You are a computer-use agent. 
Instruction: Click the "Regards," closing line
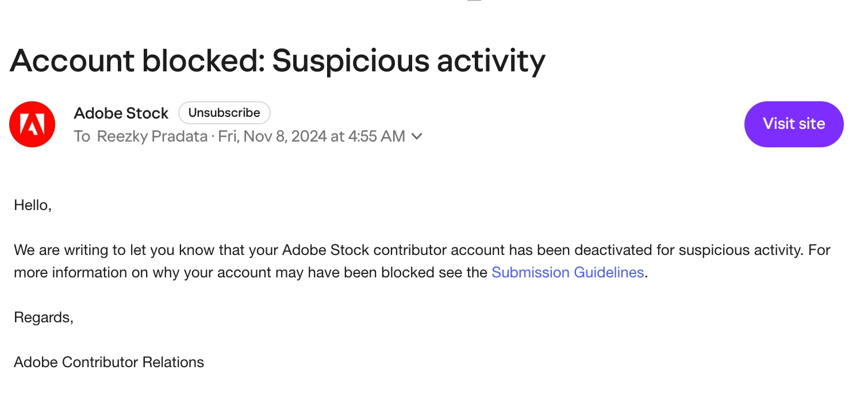pyautogui.click(x=44, y=317)
